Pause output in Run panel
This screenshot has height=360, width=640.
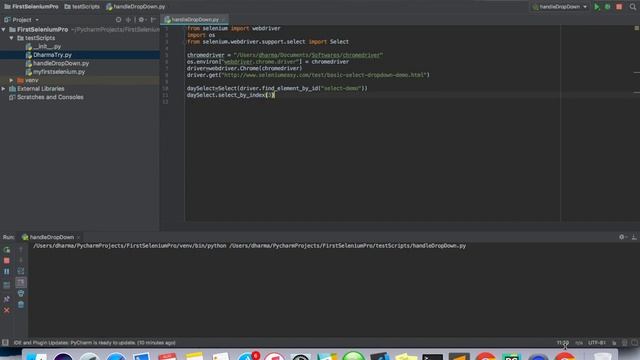tap(7, 271)
